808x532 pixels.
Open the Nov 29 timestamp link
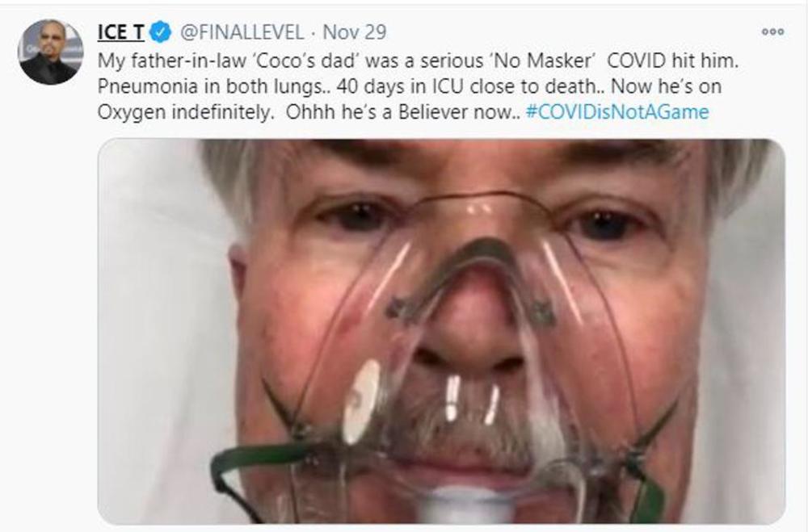click(354, 32)
